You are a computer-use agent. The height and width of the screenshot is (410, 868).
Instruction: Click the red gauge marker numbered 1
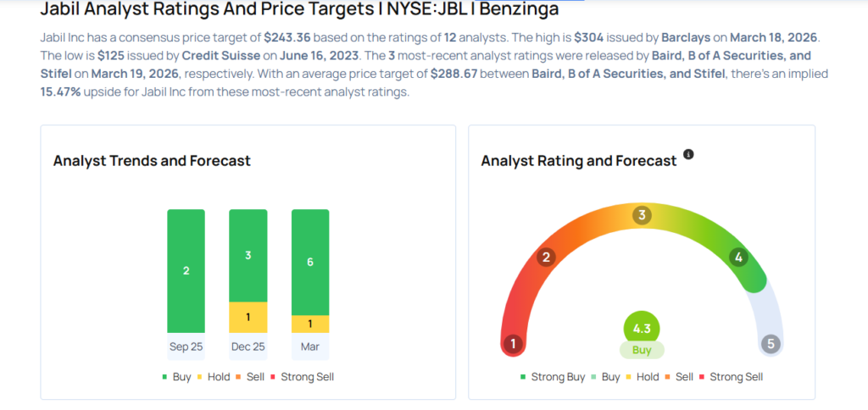click(512, 344)
